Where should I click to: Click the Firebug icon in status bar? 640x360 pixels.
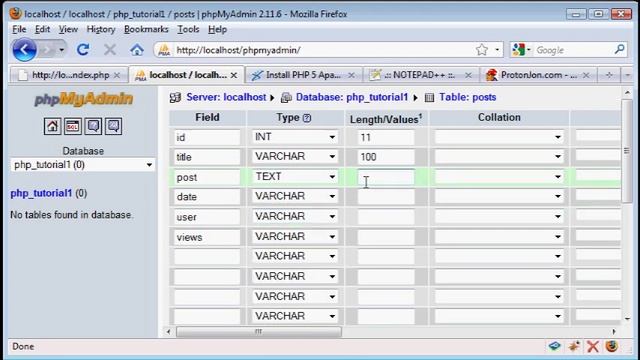611,346
